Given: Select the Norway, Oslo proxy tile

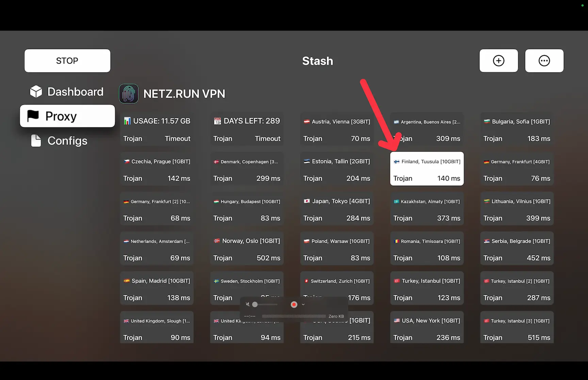Looking at the screenshot, I should [247, 249].
